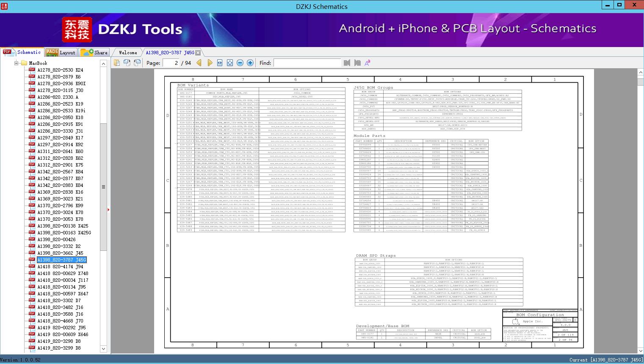The height and width of the screenshot is (364, 644).
Task: Switch to the Welcome document tab
Action: point(128,53)
